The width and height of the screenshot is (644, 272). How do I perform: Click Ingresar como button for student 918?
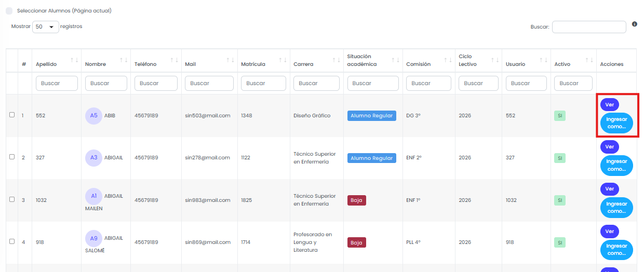[x=616, y=250]
